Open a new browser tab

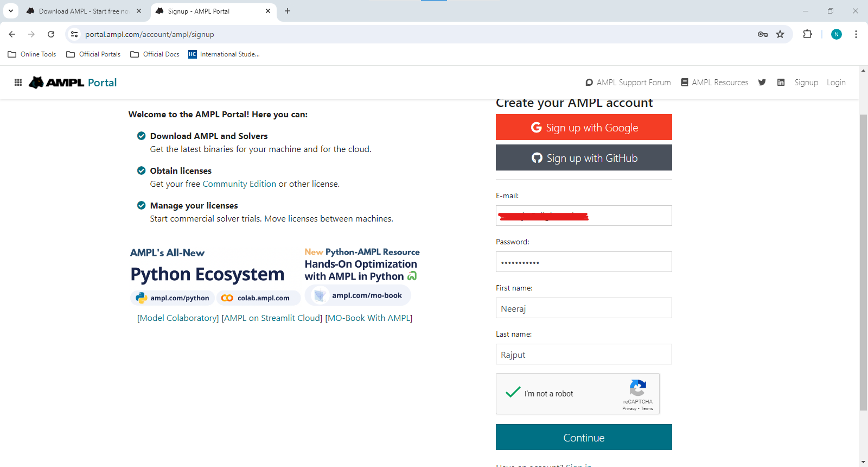(288, 11)
